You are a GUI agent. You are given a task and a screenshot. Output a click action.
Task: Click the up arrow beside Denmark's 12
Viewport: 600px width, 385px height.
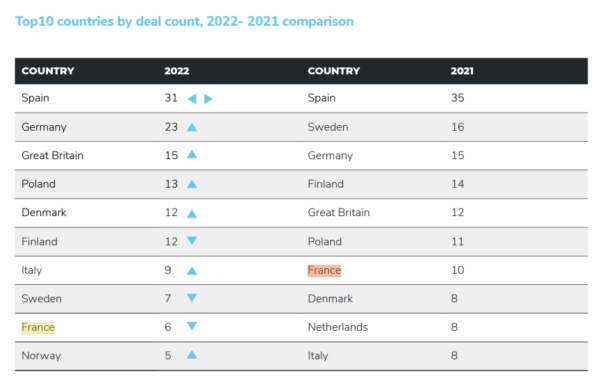(192, 214)
